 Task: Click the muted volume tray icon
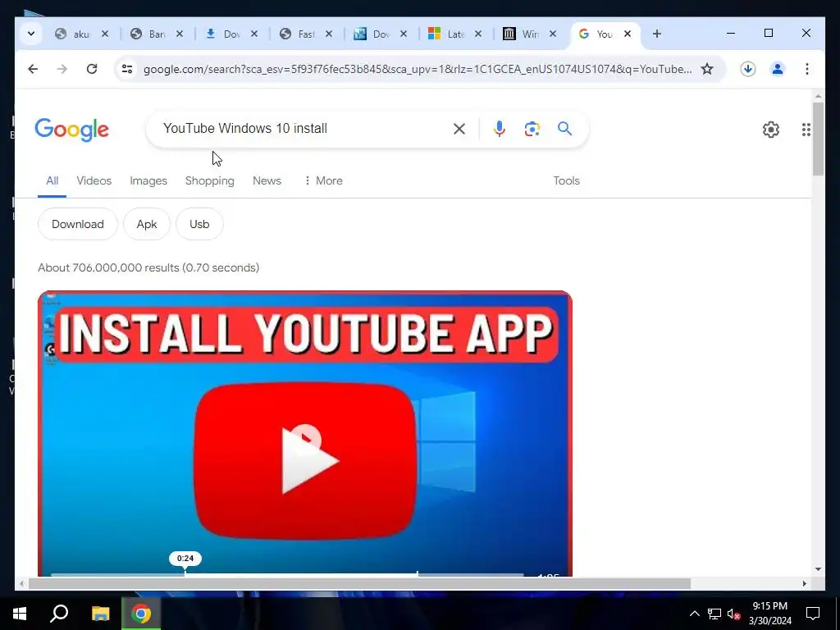tap(734, 614)
